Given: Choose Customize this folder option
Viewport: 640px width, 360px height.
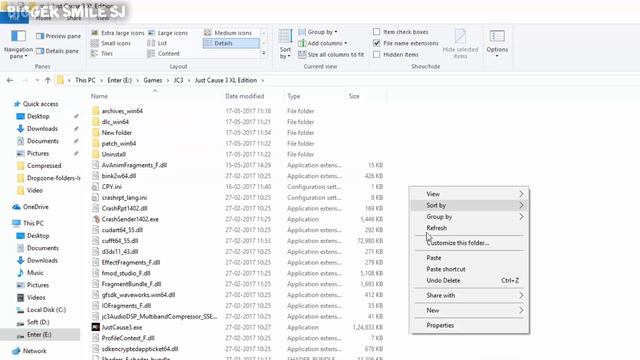Looking at the screenshot, I should pyautogui.click(x=469, y=243).
